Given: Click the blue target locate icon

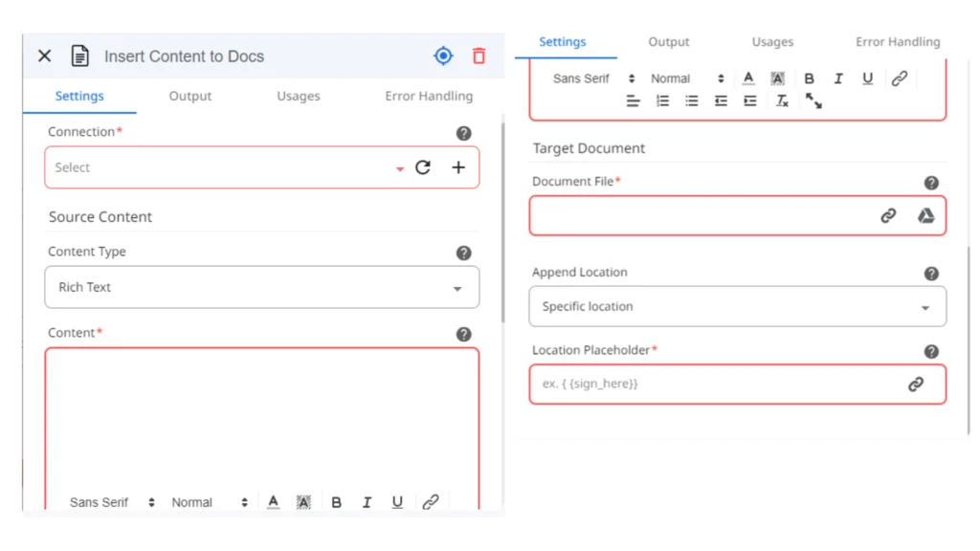Looking at the screenshot, I should (443, 56).
